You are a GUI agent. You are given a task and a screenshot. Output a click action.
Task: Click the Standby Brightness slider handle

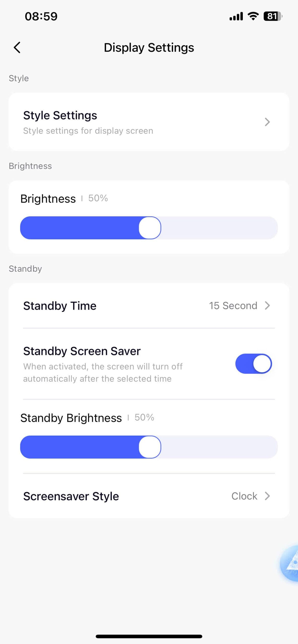click(x=150, y=447)
